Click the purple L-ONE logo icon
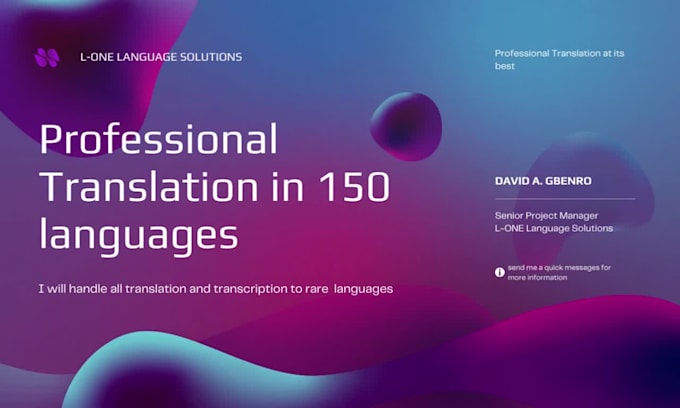The height and width of the screenshot is (408, 680). tap(47, 57)
